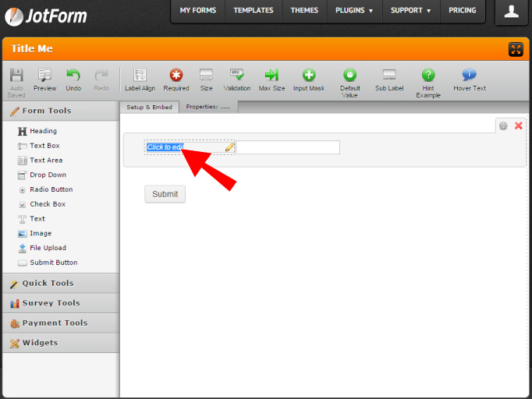
Task: Mark the field as Required
Action: click(x=176, y=80)
